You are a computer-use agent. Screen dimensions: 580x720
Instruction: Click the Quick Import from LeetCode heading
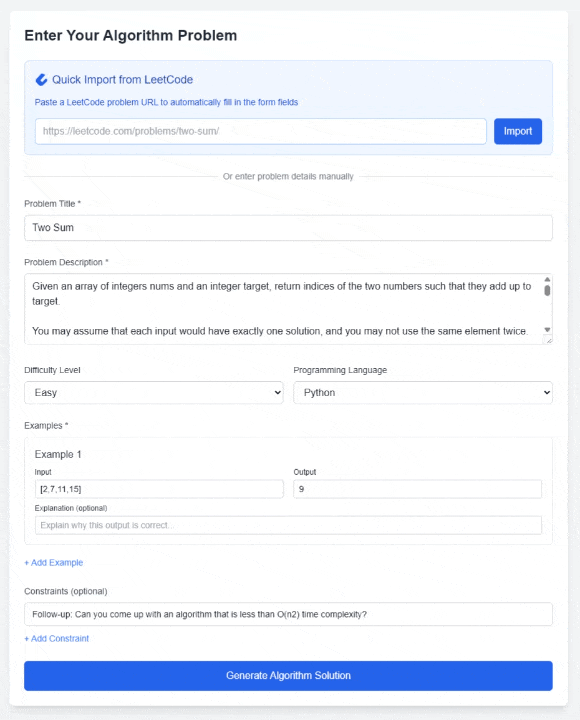tap(122, 80)
